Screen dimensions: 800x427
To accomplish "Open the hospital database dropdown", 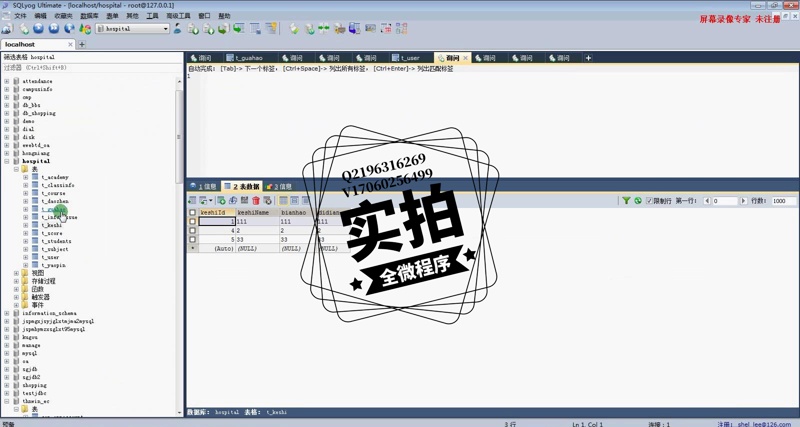I will (165, 29).
